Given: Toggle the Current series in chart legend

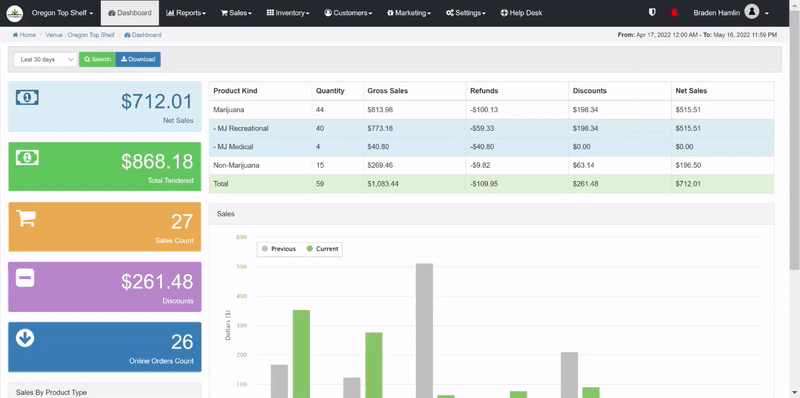Looking at the screenshot, I should [322, 249].
